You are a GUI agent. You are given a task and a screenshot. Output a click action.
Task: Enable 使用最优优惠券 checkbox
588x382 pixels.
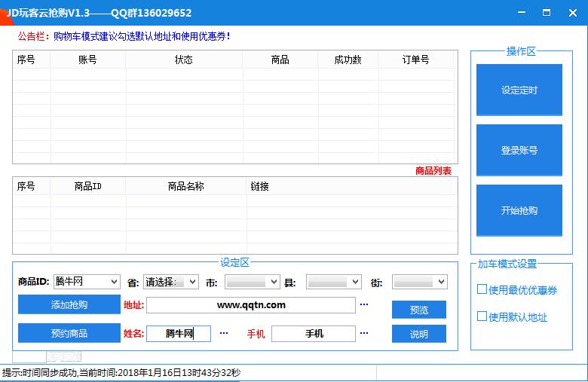pyautogui.click(x=482, y=289)
